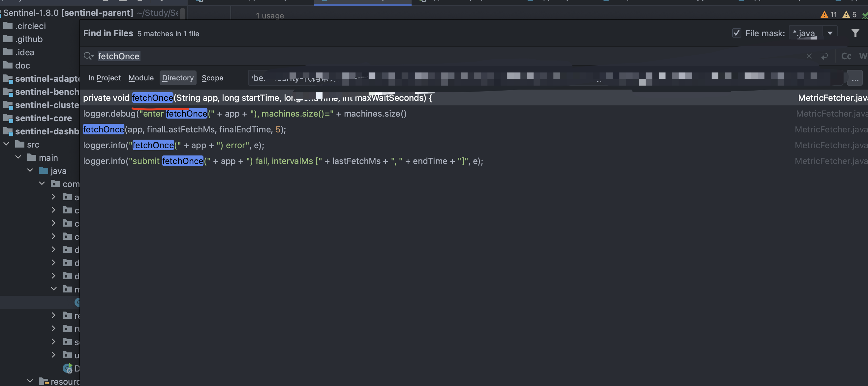Collapse the java folder in tree

pyautogui.click(x=30, y=171)
